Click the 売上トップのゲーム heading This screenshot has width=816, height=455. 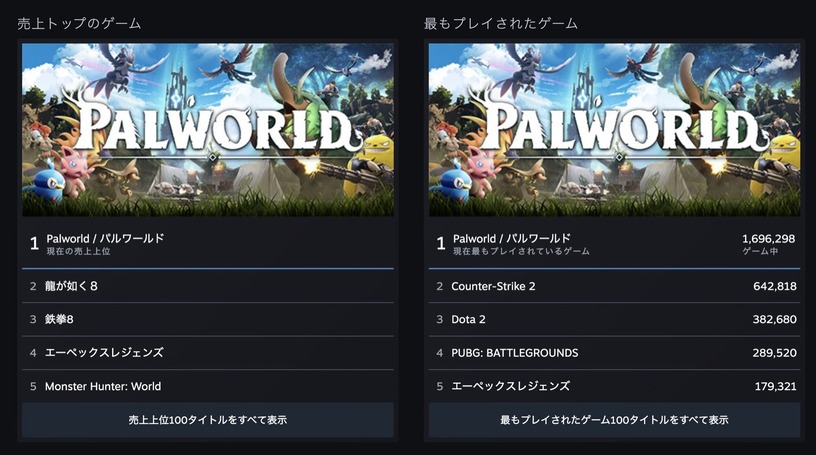coord(79,23)
